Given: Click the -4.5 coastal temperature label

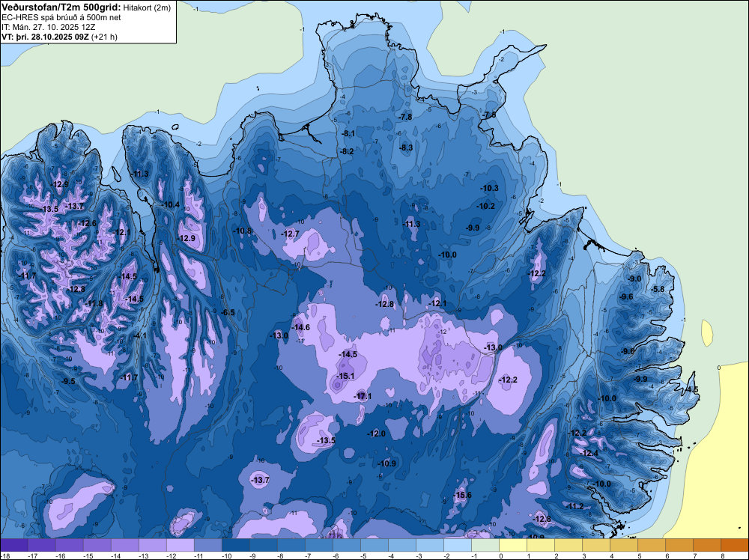Looking at the screenshot, I should [x=691, y=390].
